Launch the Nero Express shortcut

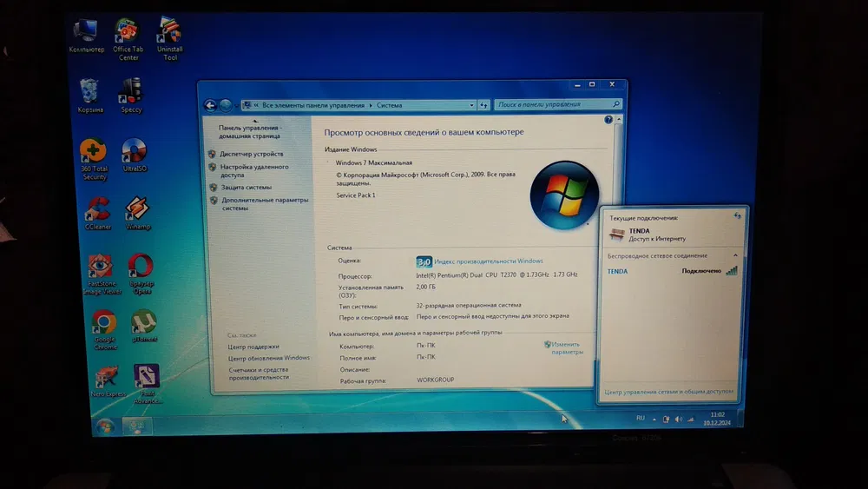(108, 381)
